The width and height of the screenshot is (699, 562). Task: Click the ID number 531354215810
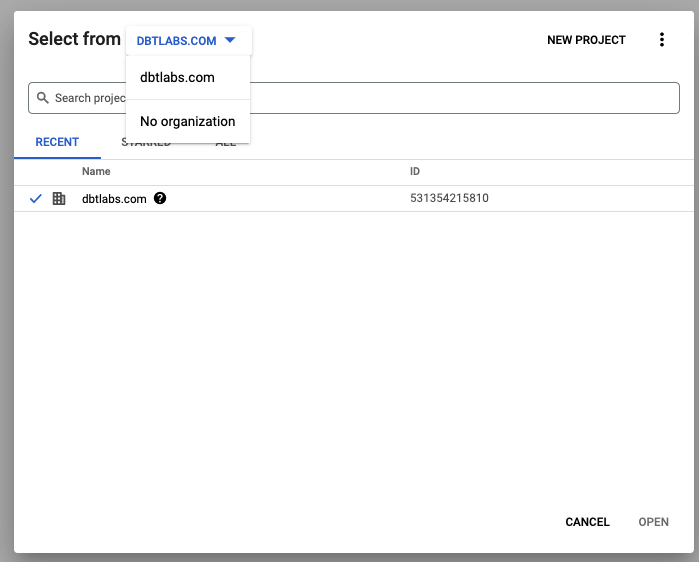click(x=449, y=198)
